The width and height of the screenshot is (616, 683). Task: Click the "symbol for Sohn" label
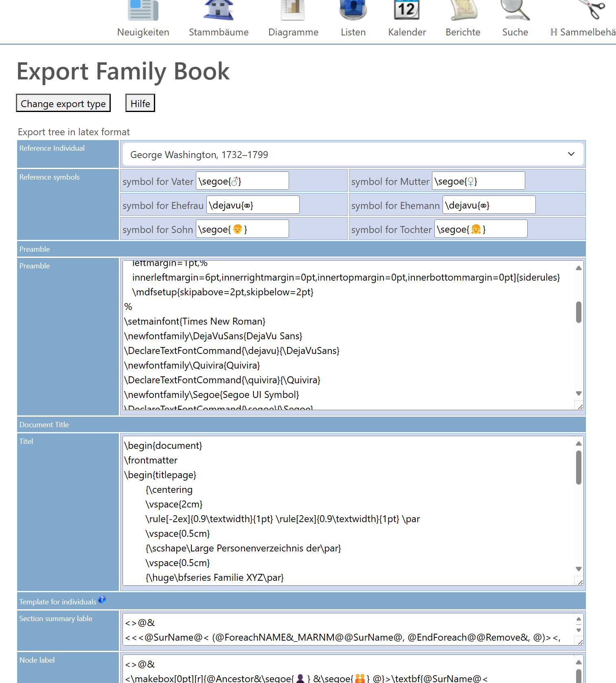click(158, 230)
